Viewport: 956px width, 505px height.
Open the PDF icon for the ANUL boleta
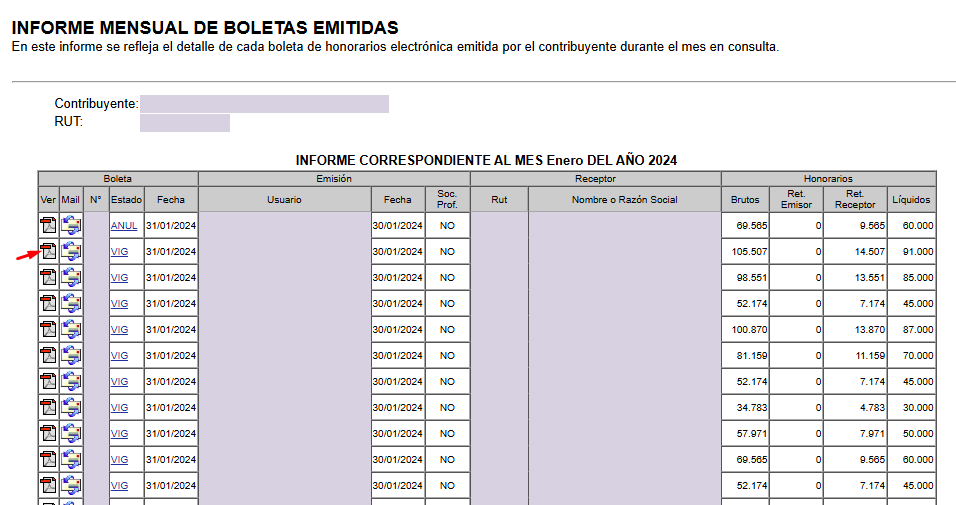tap(48, 225)
